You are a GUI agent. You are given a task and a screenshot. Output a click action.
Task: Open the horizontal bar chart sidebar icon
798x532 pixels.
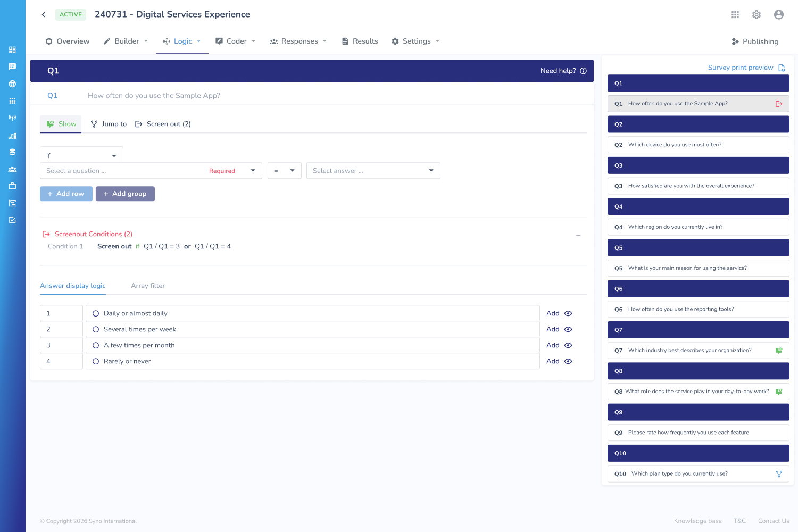[12, 203]
